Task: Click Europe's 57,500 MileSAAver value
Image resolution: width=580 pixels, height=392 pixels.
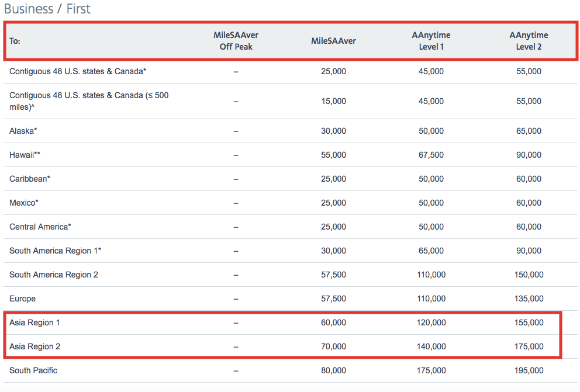Action: (334, 299)
